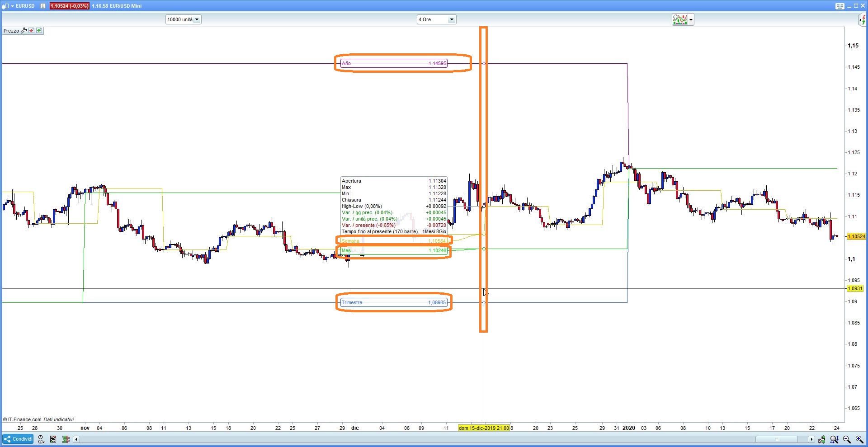
Task: Click the date cursor label dom 15-dic-2019
Action: tap(484, 428)
